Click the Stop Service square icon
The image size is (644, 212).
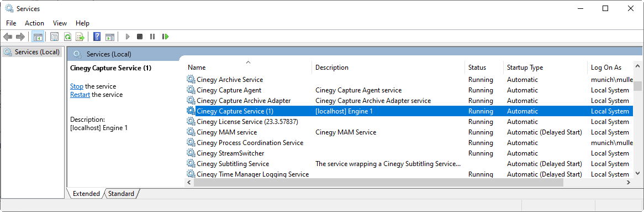click(x=140, y=37)
